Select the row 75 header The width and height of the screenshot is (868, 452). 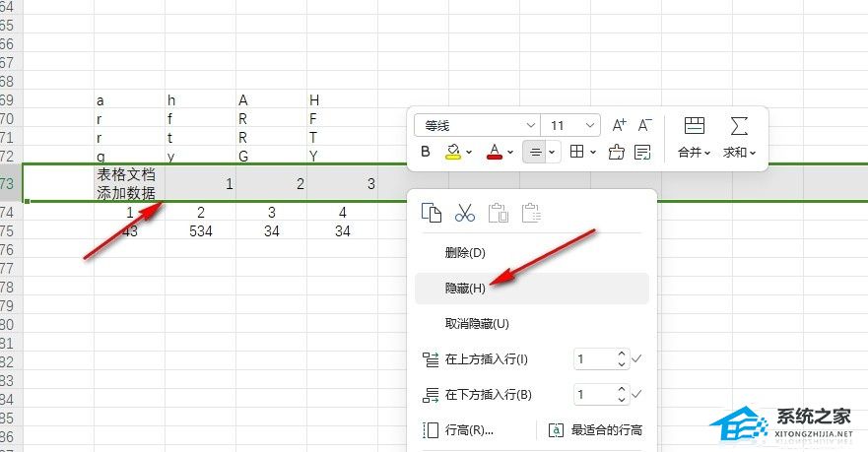coord(10,230)
